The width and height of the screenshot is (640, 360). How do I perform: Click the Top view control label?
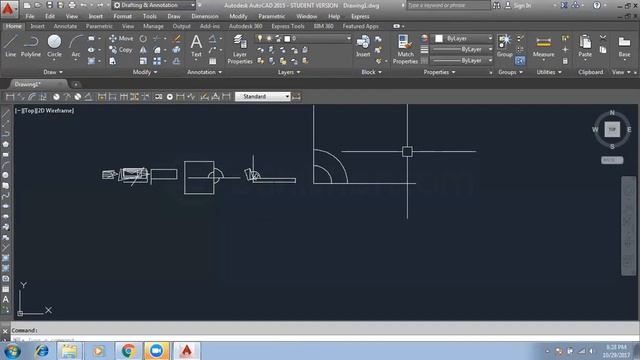tap(29, 111)
